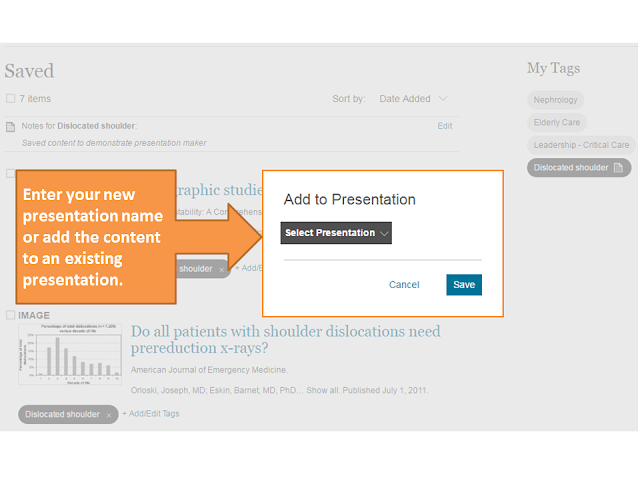Open the Select Presentation dropdown

336,233
